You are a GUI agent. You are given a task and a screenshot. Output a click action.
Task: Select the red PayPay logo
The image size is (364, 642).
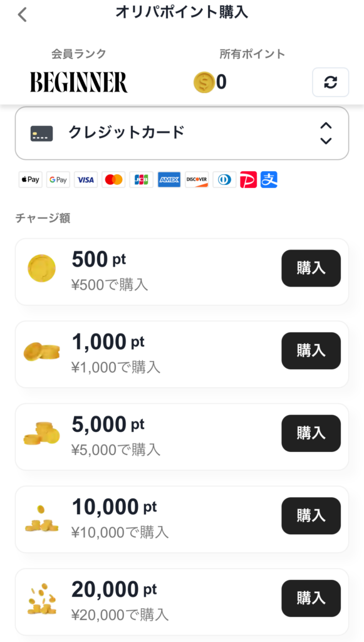tap(249, 180)
